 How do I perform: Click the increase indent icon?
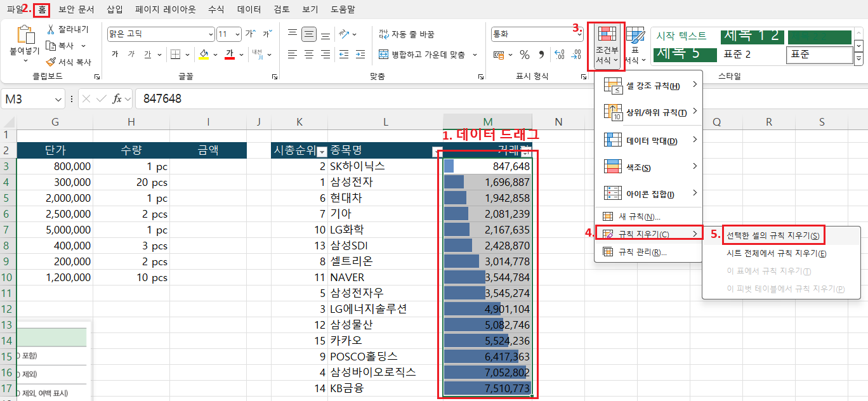pos(362,55)
